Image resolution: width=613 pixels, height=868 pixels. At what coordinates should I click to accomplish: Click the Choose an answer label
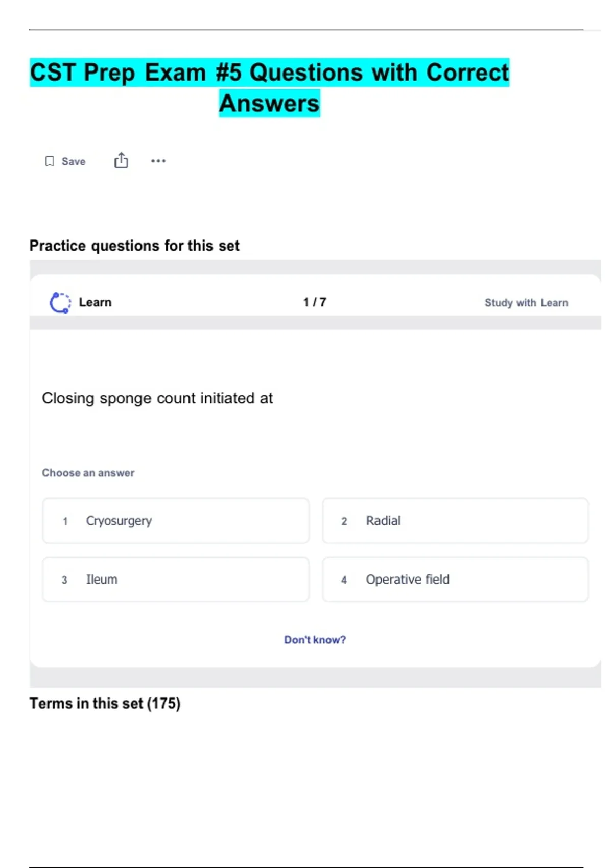[x=88, y=473]
